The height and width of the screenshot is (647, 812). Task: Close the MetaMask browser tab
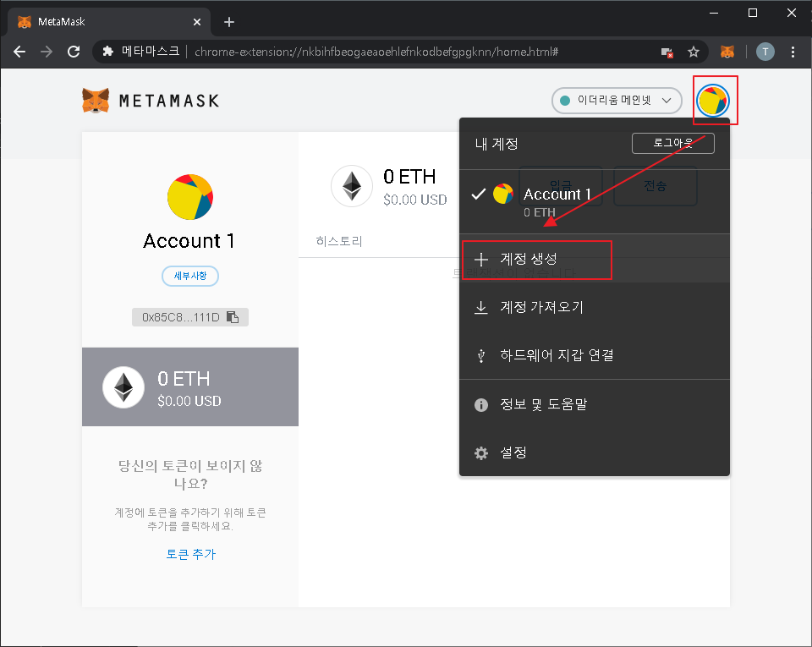pos(197,22)
